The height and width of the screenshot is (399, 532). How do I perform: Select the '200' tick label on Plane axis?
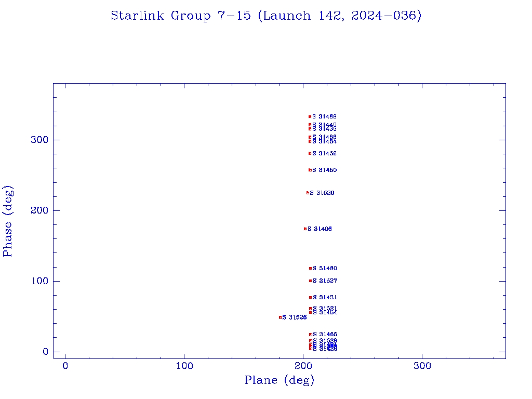[303, 366]
